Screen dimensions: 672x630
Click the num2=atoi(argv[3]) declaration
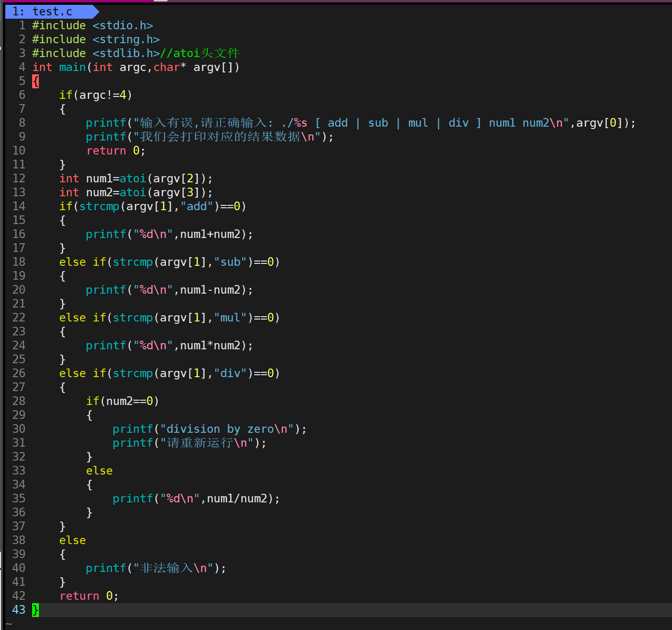click(136, 192)
